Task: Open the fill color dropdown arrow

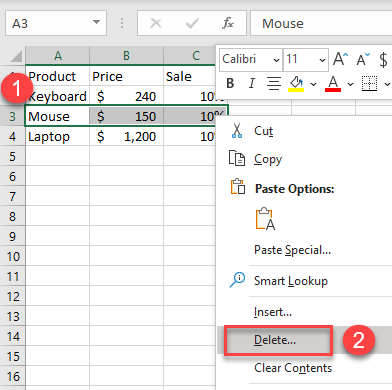Action: coord(313,84)
